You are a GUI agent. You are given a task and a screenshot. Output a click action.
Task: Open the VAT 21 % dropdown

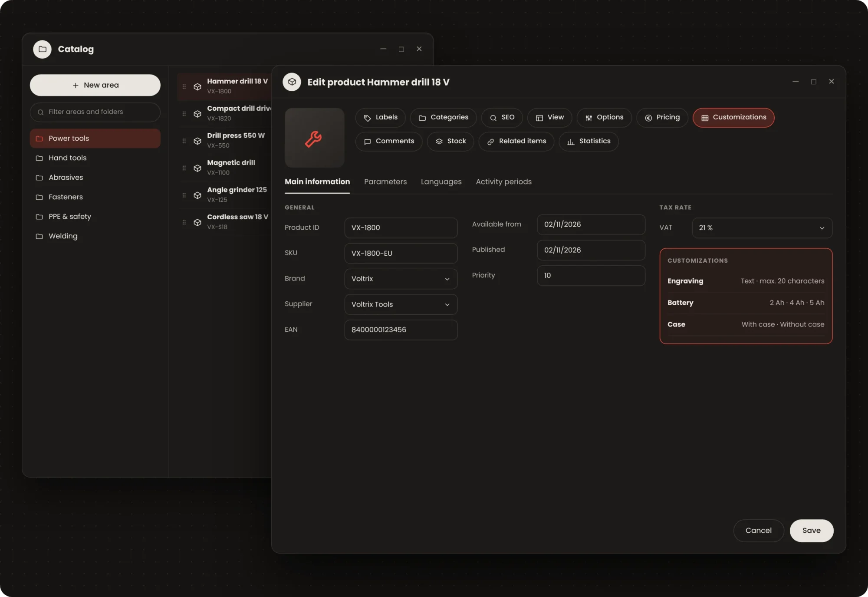click(x=762, y=228)
